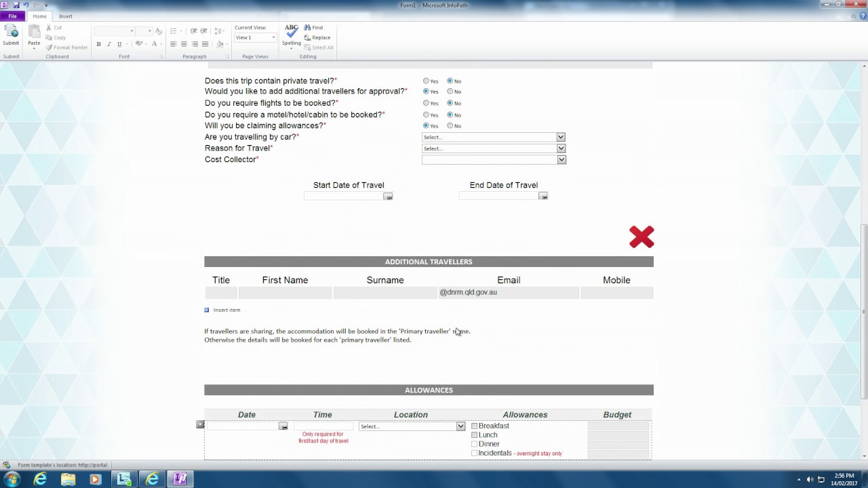Click the shading paint bucket icon
The height and width of the screenshot is (488, 868).
point(219,44)
